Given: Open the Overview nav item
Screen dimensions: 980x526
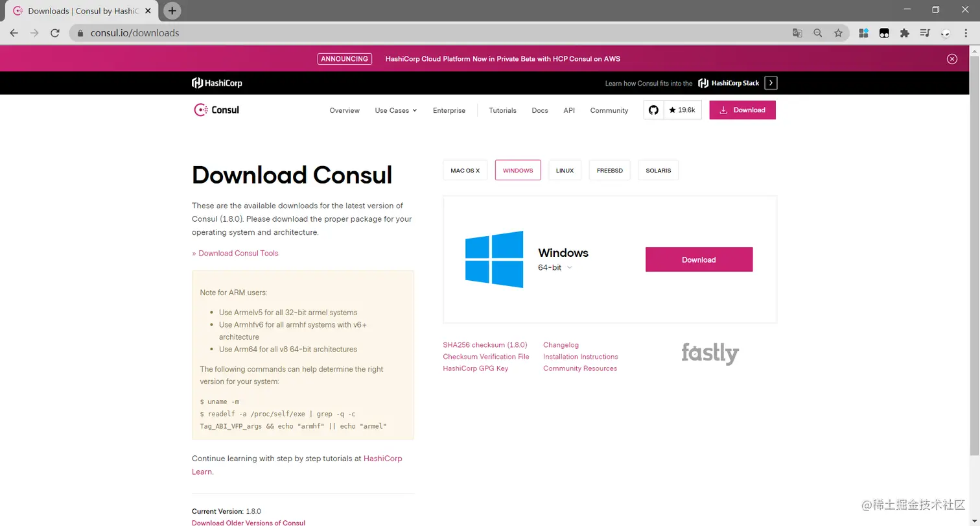Looking at the screenshot, I should point(344,111).
